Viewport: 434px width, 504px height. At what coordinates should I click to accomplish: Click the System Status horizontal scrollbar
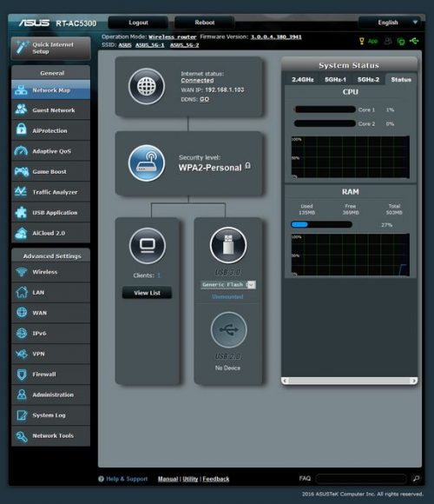349,381
